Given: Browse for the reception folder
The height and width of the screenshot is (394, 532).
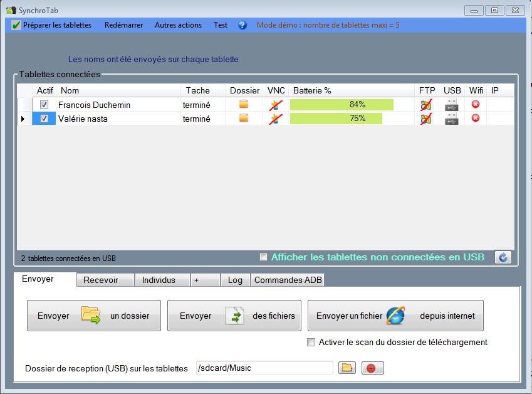Looking at the screenshot, I should coord(347,368).
